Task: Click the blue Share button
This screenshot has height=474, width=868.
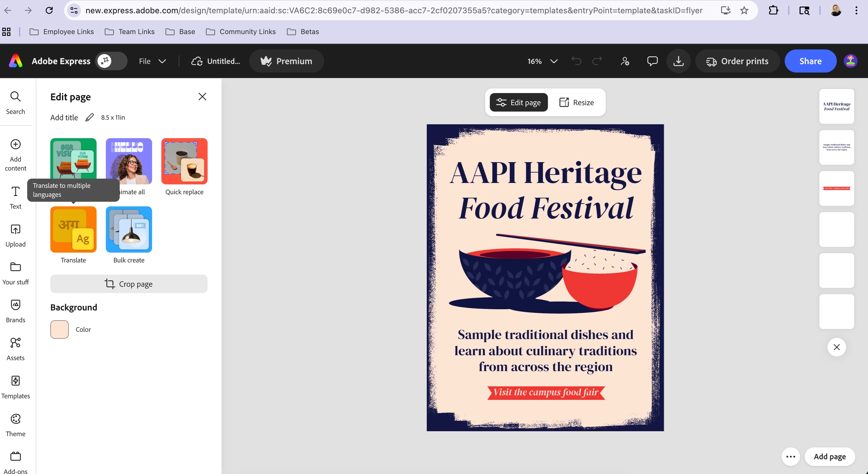Action: 810,61
